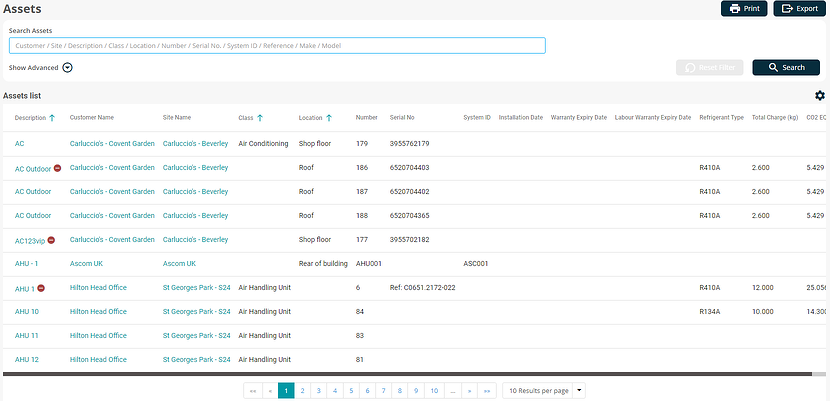
Task: Open Ascom UK site name link
Action: coord(179,263)
